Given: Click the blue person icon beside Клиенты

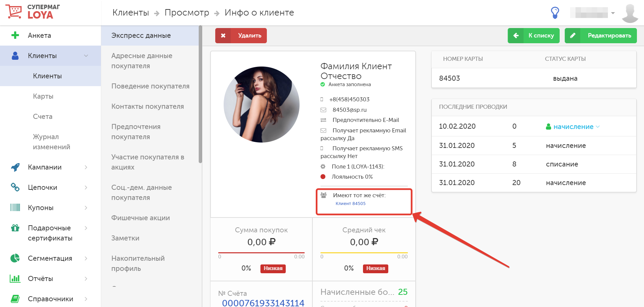Looking at the screenshot, I should pos(15,56).
